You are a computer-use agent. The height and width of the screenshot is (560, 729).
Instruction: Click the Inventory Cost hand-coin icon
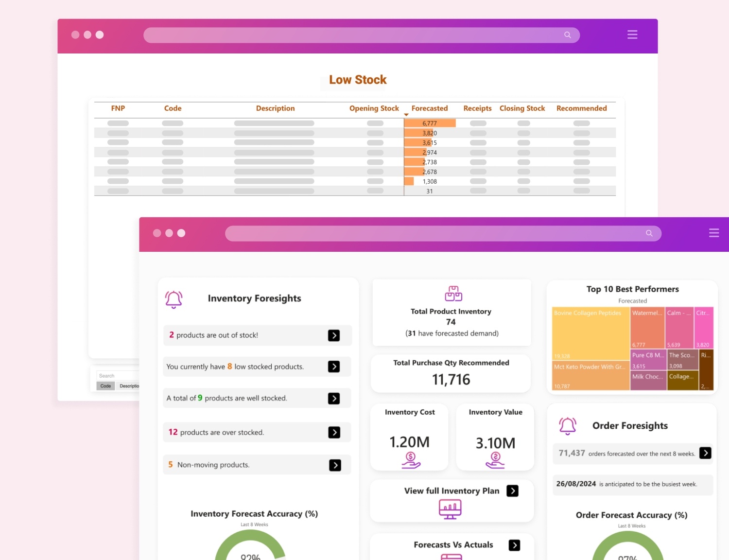[x=411, y=460]
